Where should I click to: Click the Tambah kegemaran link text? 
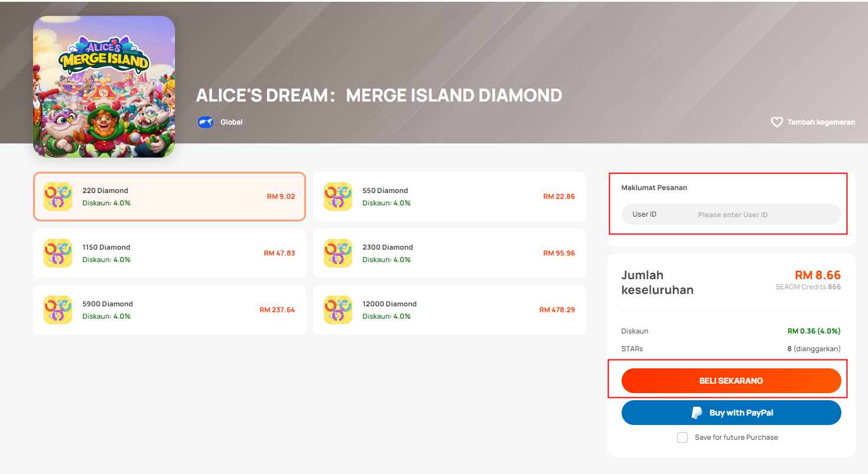821,122
